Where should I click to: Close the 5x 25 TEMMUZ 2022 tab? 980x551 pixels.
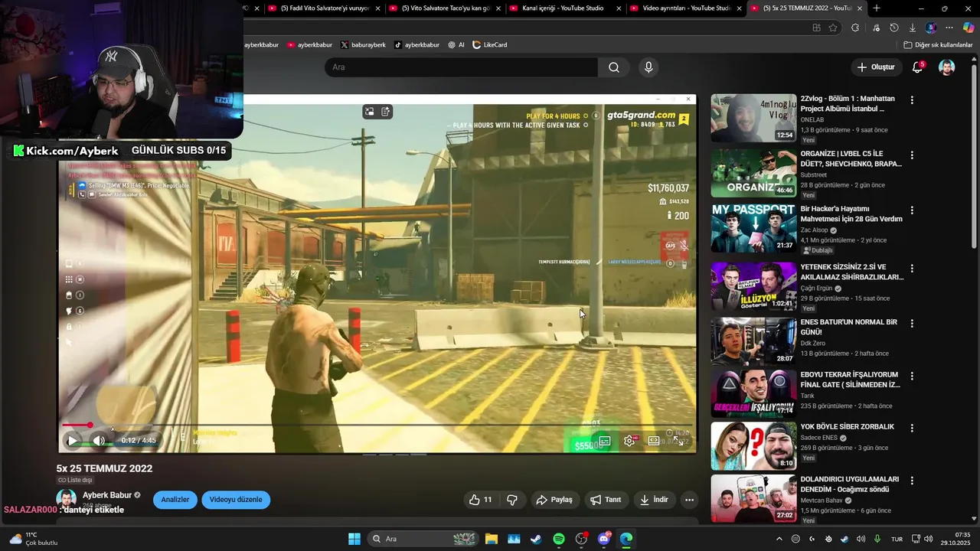point(860,8)
